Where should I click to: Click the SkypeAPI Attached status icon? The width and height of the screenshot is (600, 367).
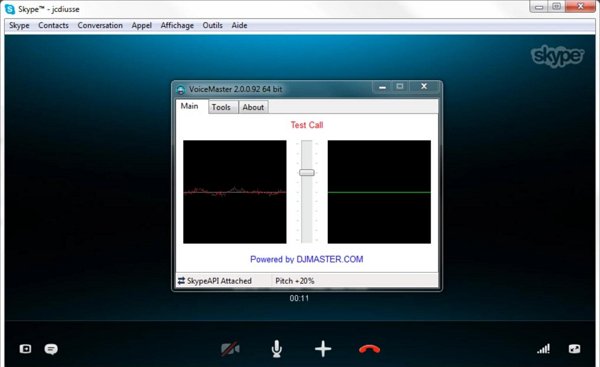tap(181, 281)
